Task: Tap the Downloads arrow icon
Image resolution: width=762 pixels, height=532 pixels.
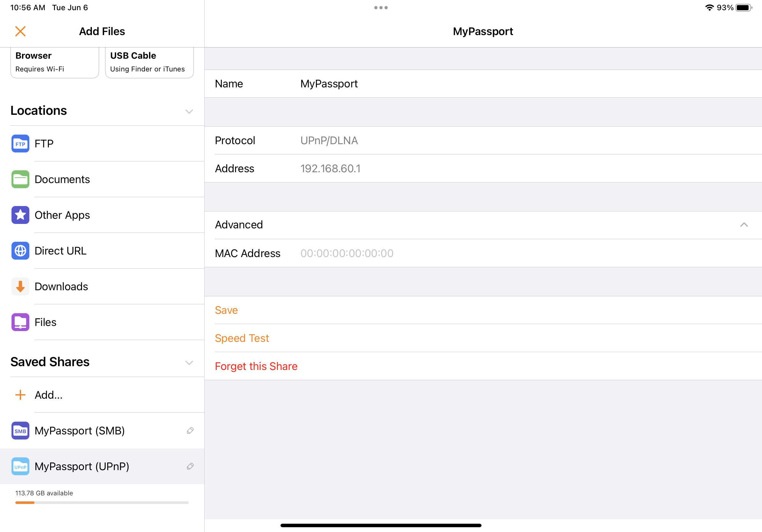Action: click(x=20, y=286)
